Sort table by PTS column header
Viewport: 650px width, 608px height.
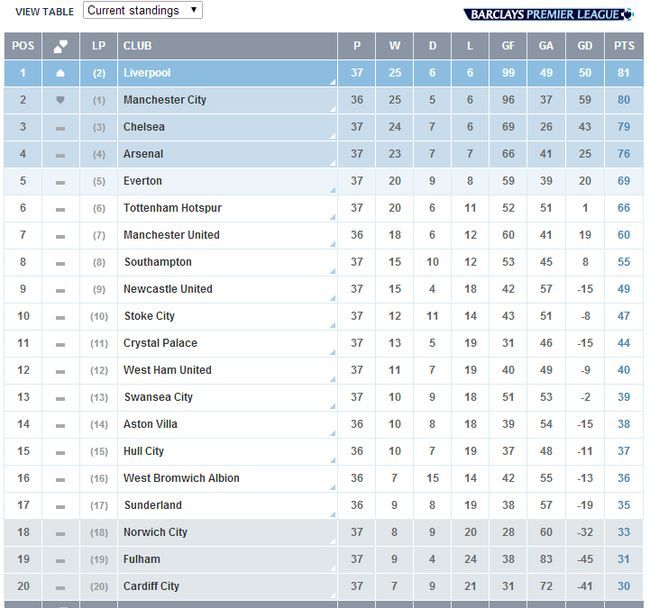click(623, 46)
